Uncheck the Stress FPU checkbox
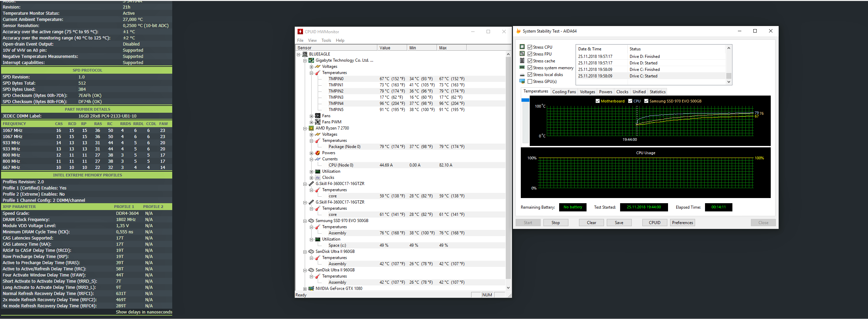 tap(530, 54)
